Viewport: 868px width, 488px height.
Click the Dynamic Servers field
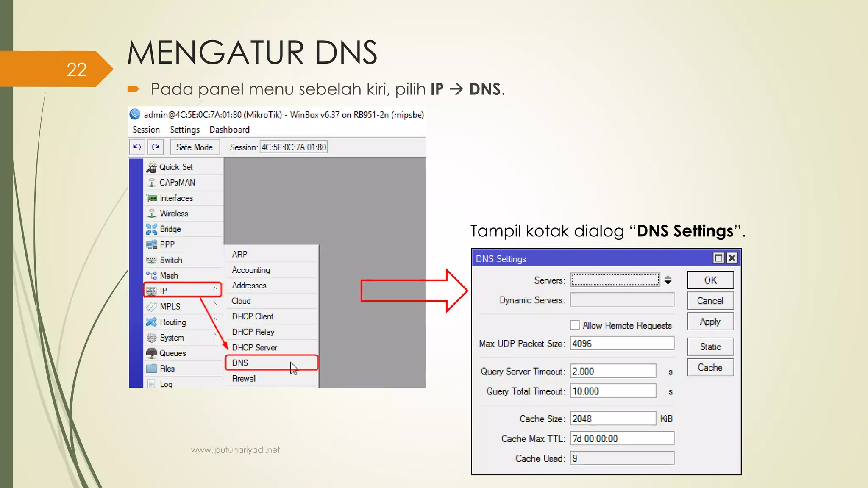(622, 299)
